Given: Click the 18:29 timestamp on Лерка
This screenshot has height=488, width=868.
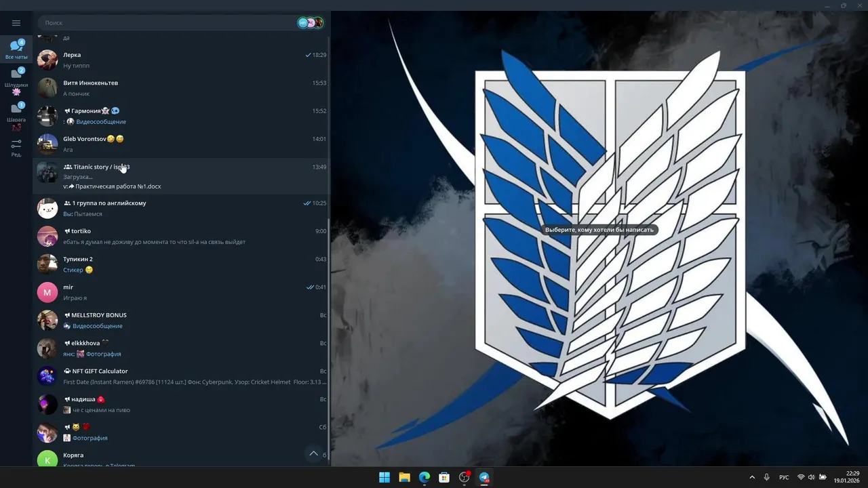Looking at the screenshot, I should pos(319,55).
